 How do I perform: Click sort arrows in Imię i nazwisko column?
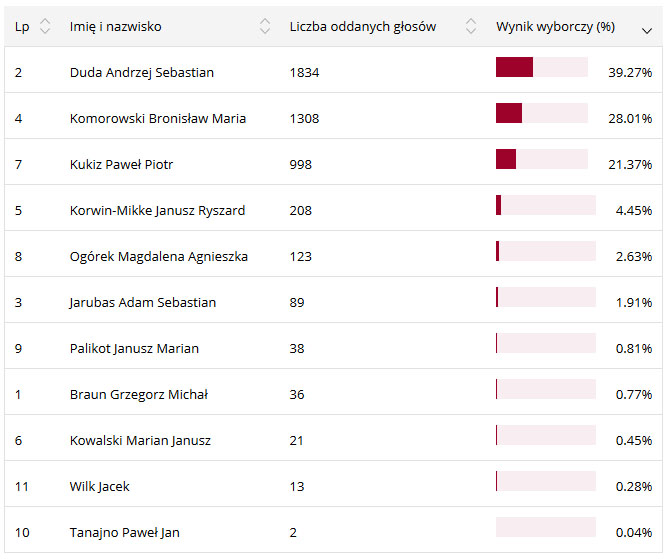point(264,27)
